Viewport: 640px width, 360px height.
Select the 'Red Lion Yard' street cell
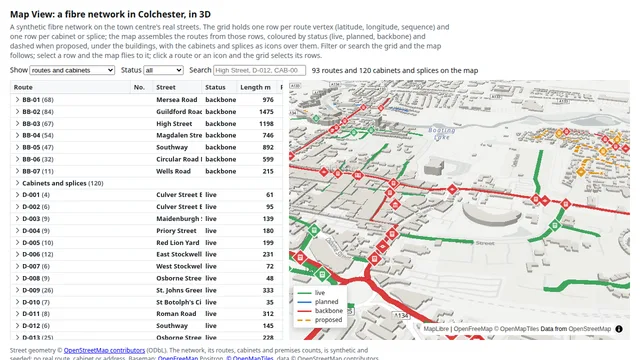(x=178, y=242)
